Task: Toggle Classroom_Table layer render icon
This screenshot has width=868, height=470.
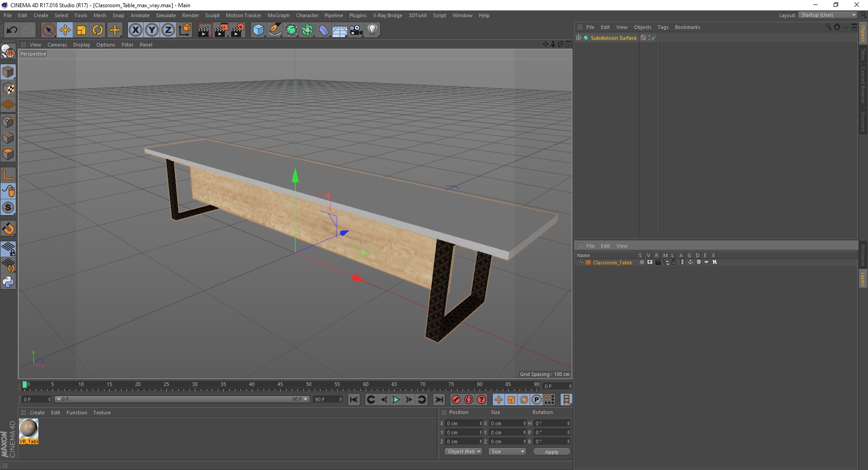Action: (658, 262)
